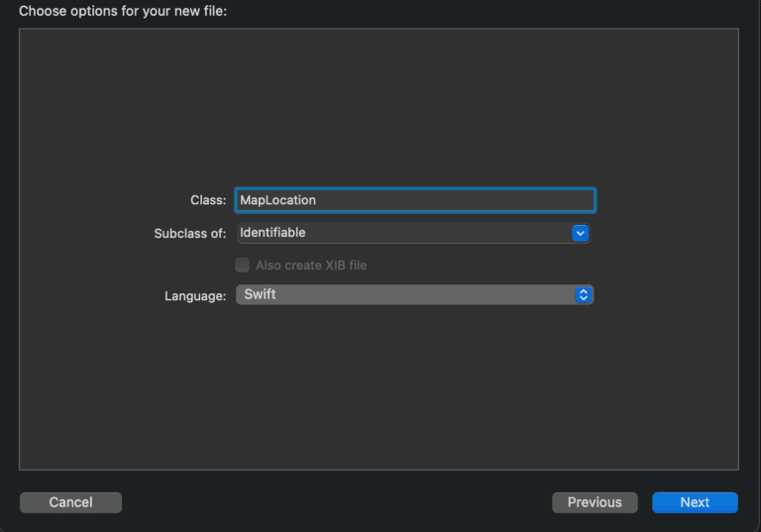Image resolution: width=761 pixels, height=532 pixels.
Task: Click the empty panel area below the Language popup
Action: click(x=379, y=388)
